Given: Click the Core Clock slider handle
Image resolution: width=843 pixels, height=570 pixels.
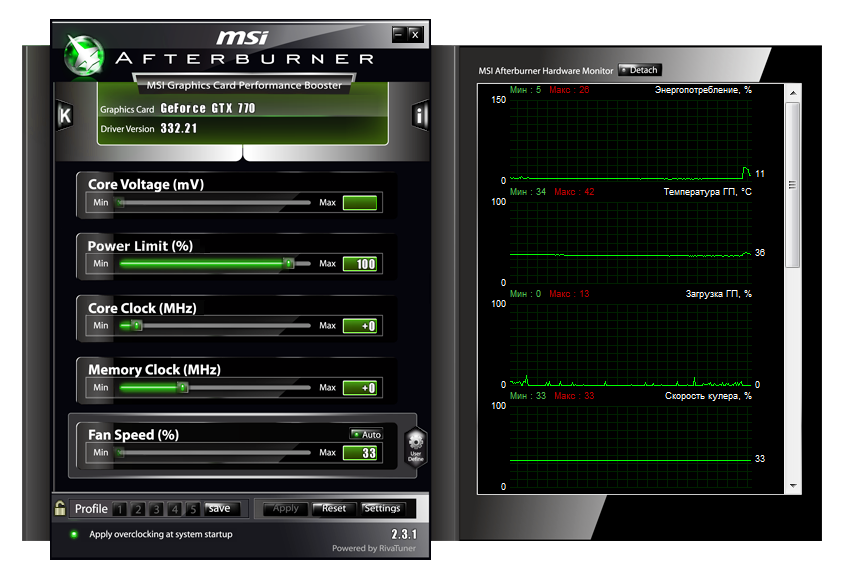Looking at the screenshot, I should (x=137, y=325).
